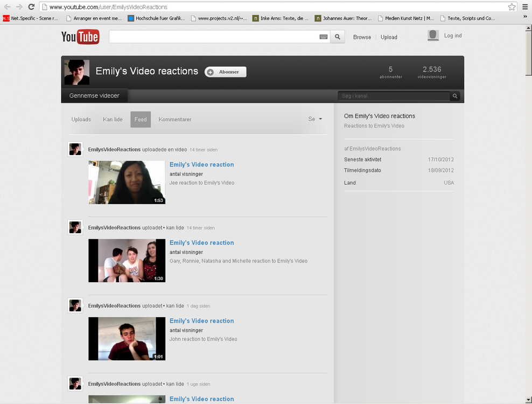532x404 pixels.
Task: Click the Emily's Video reactions channel title
Action: pos(146,71)
